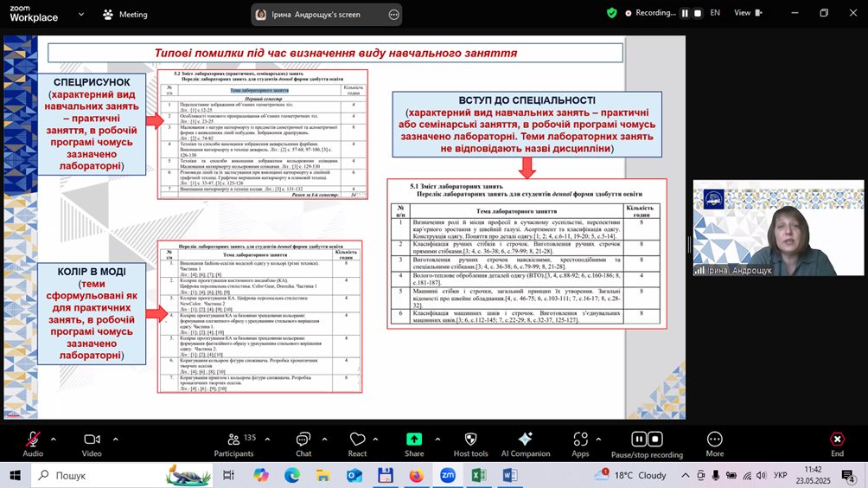Click green Share screen button
The height and width of the screenshot is (488, 868).
point(414,440)
